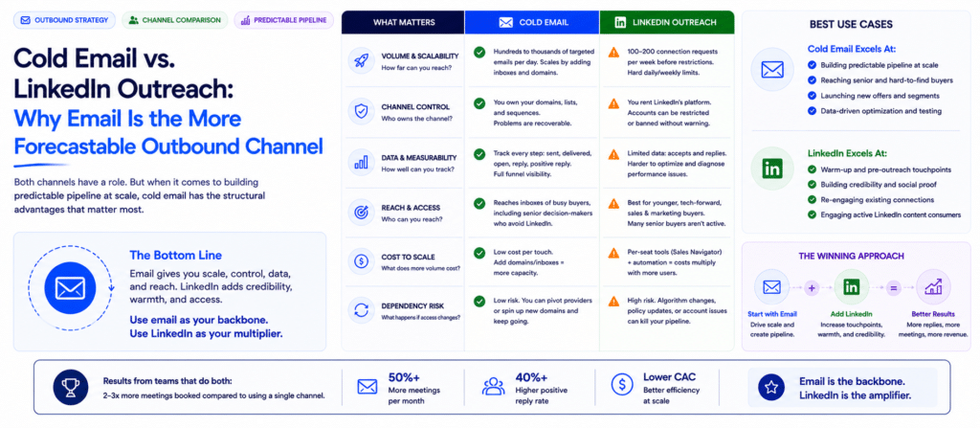Click the envelope icon above Start with Email
This screenshot has height=428, width=980.
[x=772, y=287]
